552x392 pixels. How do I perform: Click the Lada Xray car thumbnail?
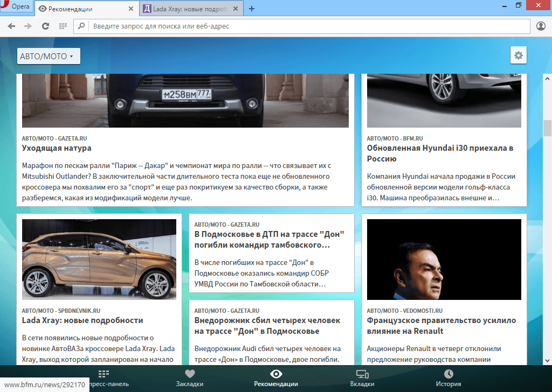pos(99,260)
